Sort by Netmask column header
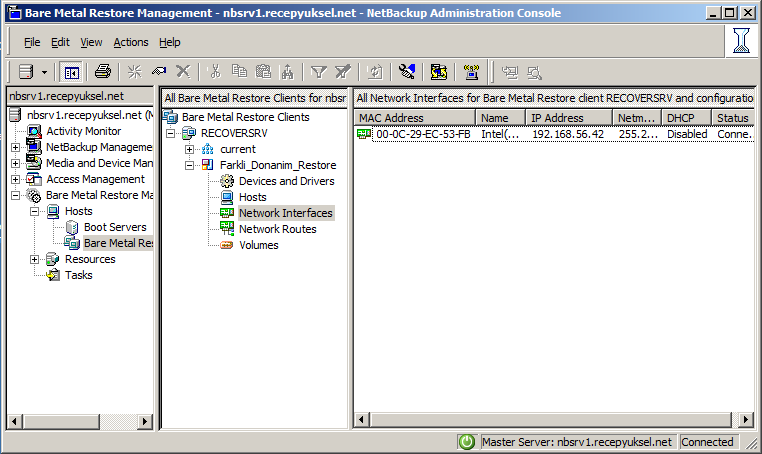This screenshot has width=762, height=454. tap(637, 118)
